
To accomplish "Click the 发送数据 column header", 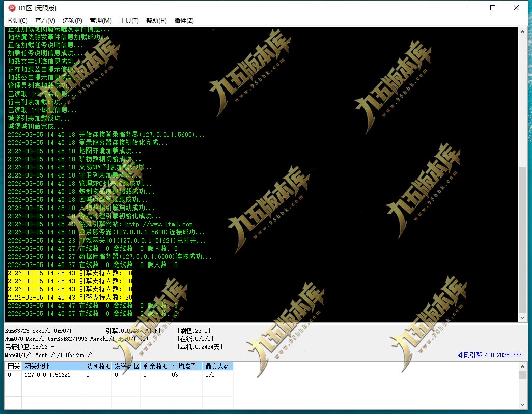I will (126, 366).
